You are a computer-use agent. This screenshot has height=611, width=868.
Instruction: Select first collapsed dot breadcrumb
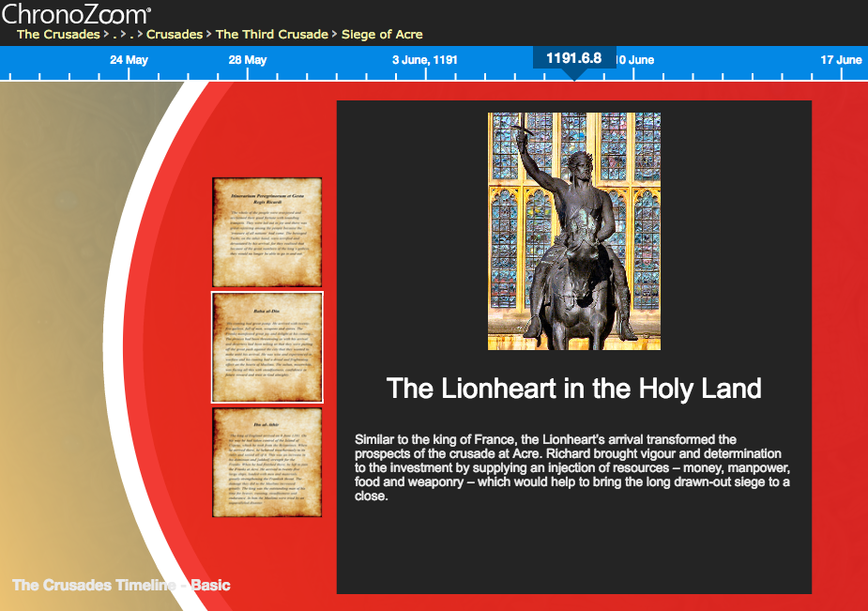tap(114, 35)
